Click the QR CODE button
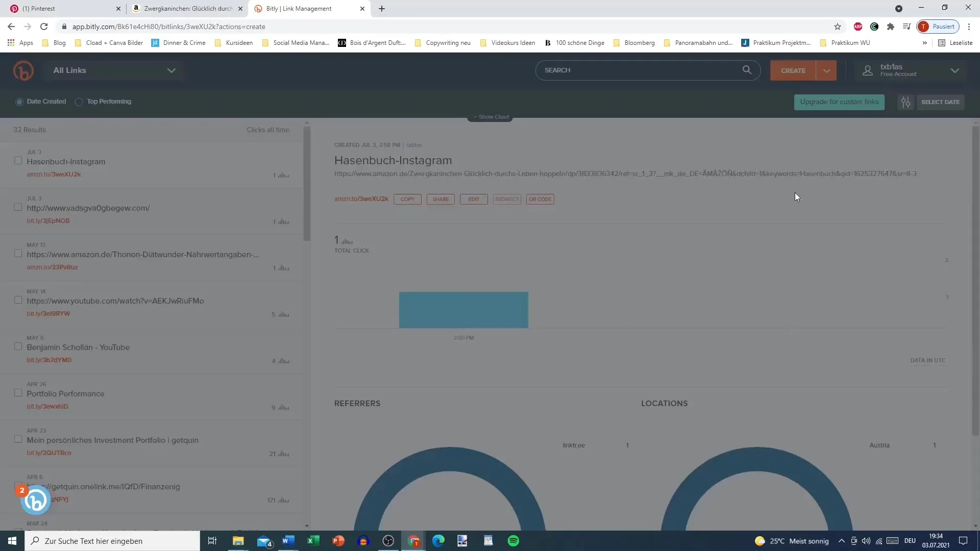This screenshot has height=551, width=980. (x=540, y=199)
